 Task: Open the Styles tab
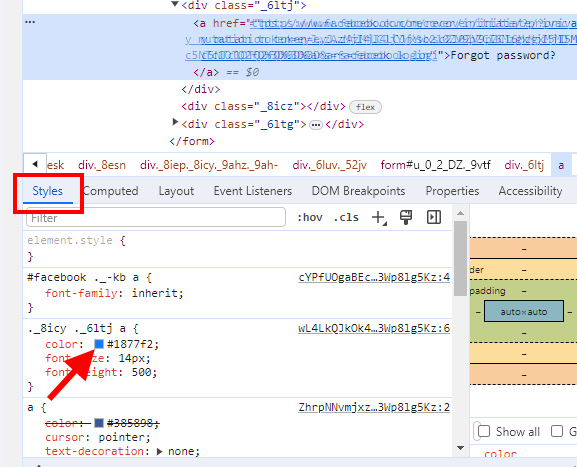47,191
